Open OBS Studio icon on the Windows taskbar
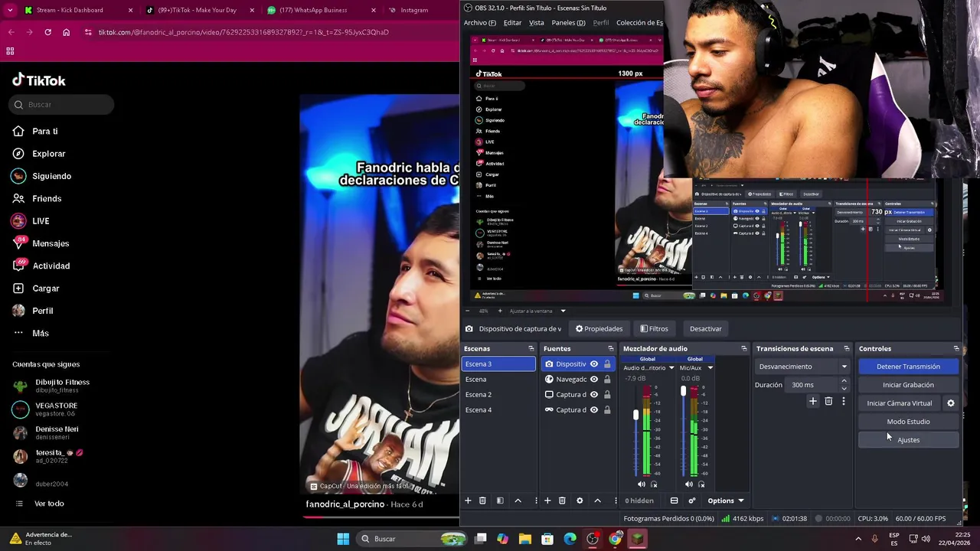 click(592, 539)
